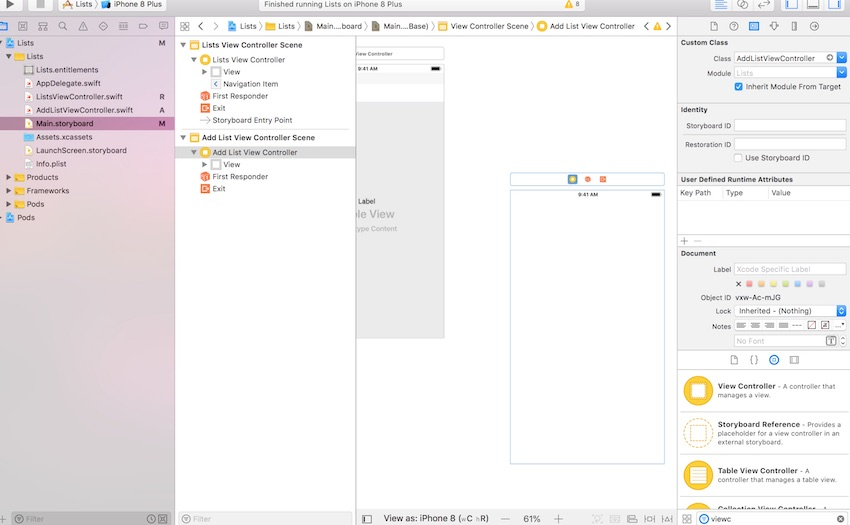Toggle the Navigator panel visibility
Image resolution: width=850 pixels, height=525 pixels.
point(791,4)
